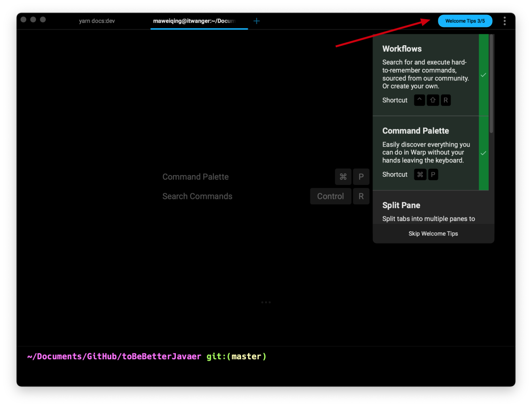The width and height of the screenshot is (532, 407).
Task: Click the Command key in tip shortcut
Action: 420,175
